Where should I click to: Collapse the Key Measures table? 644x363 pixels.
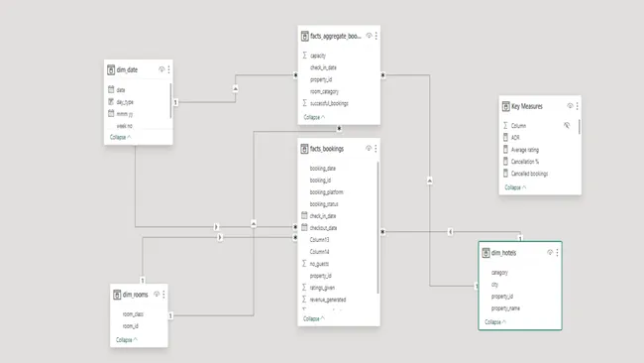pos(515,187)
